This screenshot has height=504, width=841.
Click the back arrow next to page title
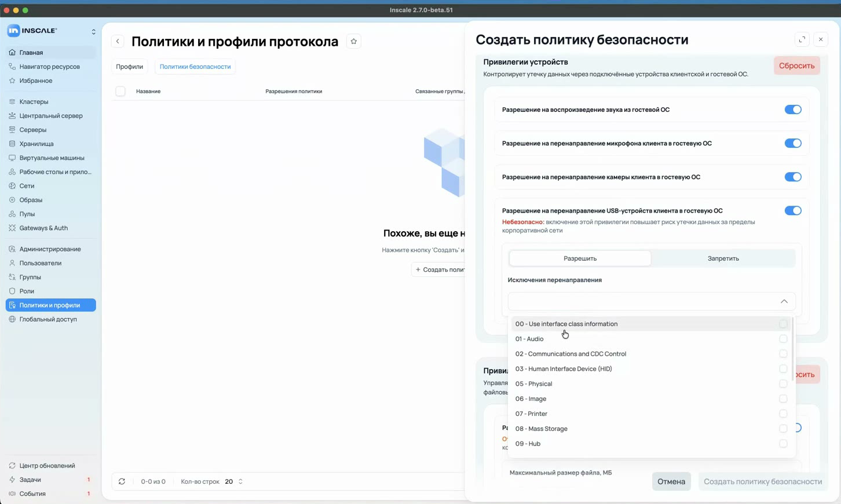tap(118, 41)
